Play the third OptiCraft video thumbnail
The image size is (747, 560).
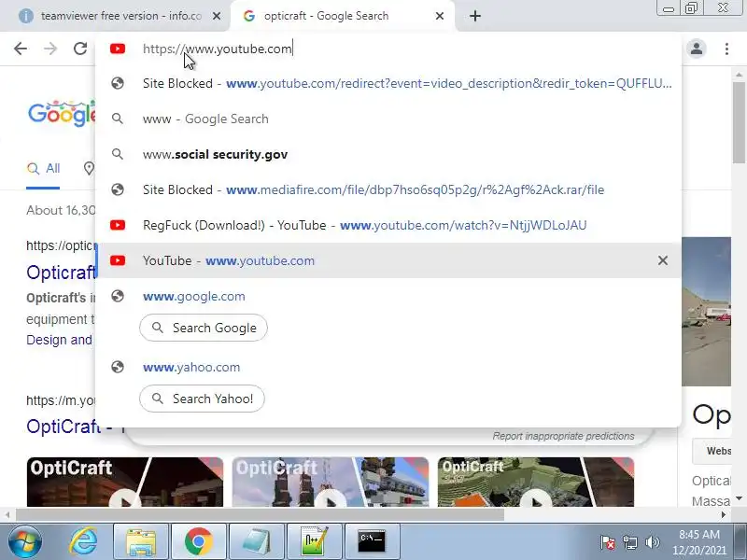tap(536, 482)
